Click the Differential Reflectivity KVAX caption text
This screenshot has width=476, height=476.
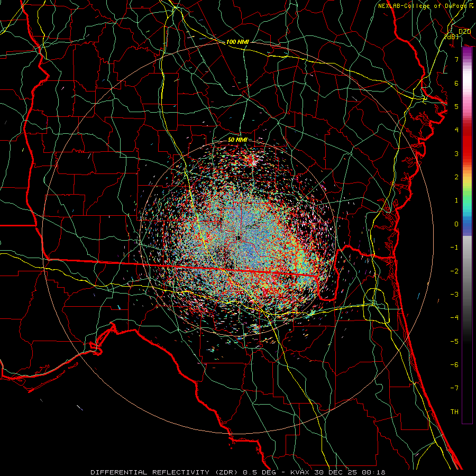(237, 472)
